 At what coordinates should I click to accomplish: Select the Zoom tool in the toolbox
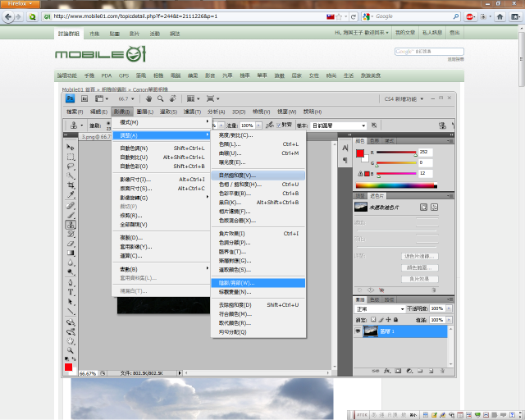click(71, 350)
